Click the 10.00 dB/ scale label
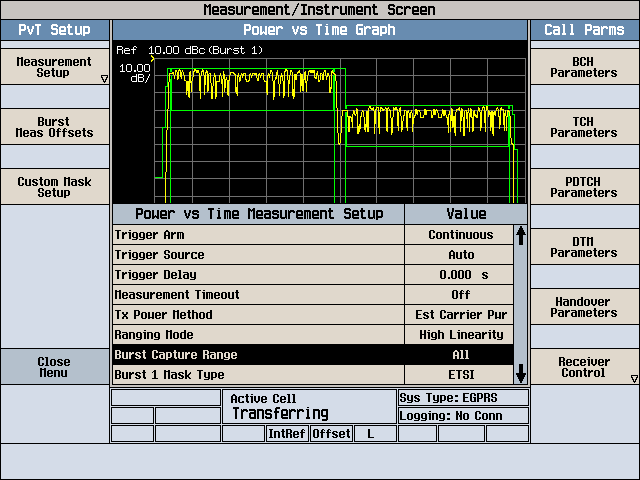This screenshot has width=640, height=480. click(x=135, y=73)
